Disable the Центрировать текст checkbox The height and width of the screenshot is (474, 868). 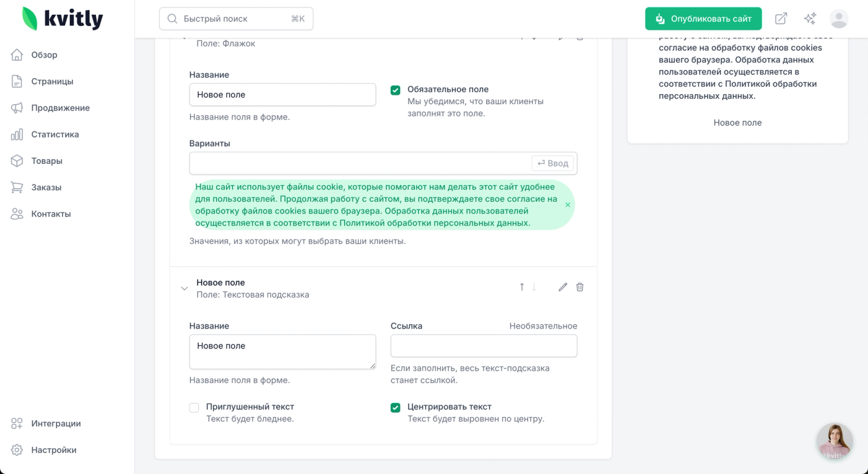pos(396,408)
